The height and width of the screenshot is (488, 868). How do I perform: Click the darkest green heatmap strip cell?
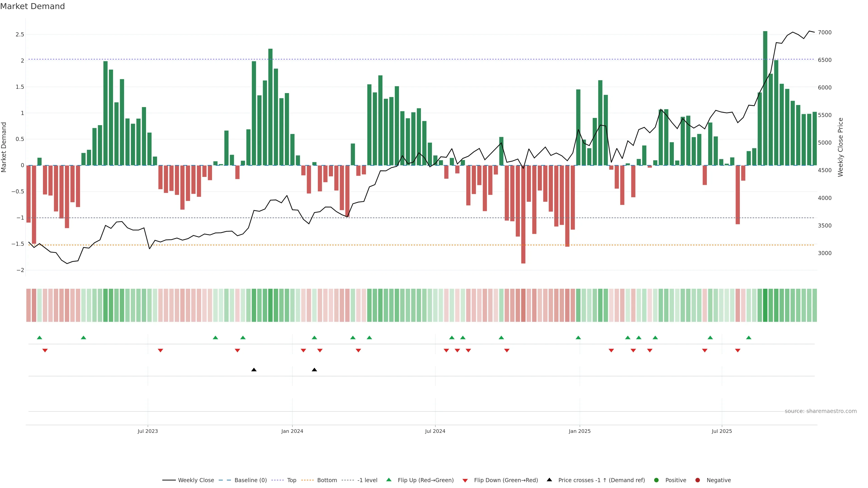(x=765, y=305)
